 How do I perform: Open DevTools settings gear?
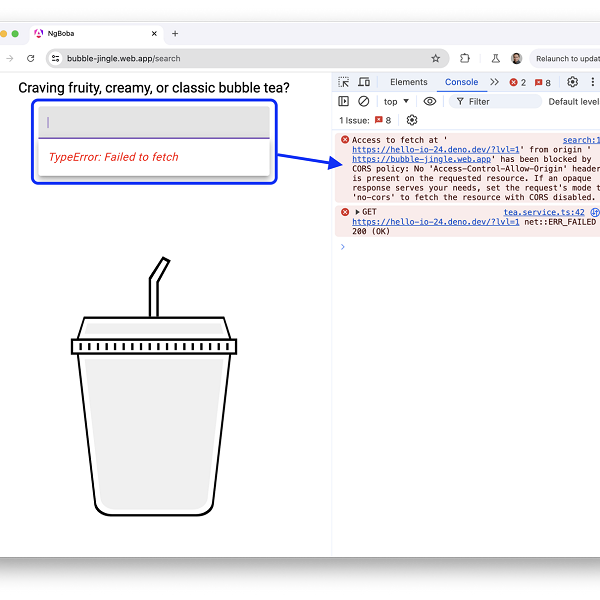pos(572,82)
